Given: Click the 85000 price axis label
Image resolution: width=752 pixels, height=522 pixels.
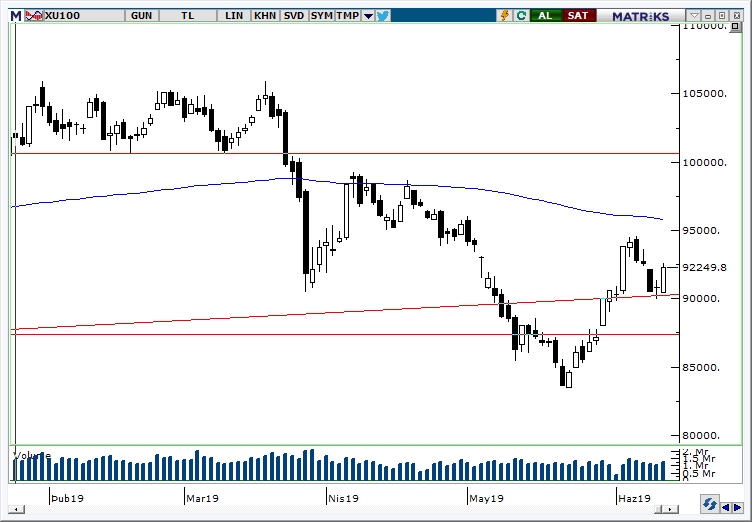Looking at the screenshot, I should [701, 368].
